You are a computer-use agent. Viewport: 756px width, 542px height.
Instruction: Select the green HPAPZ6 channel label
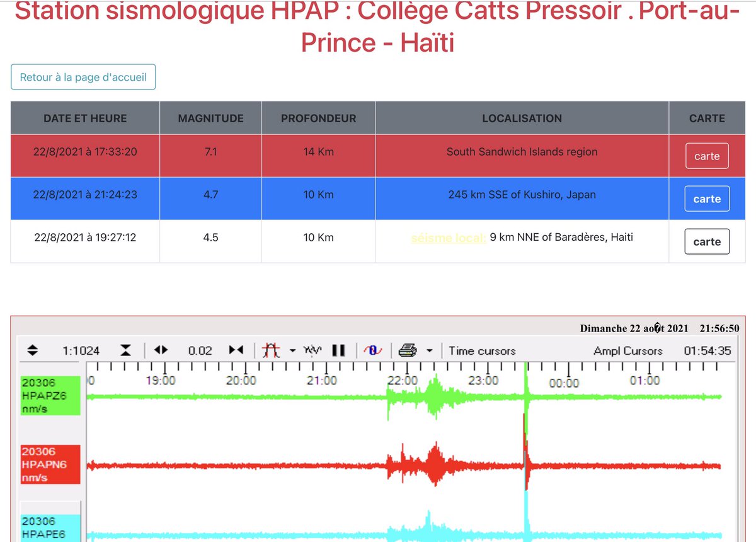(50, 395)
